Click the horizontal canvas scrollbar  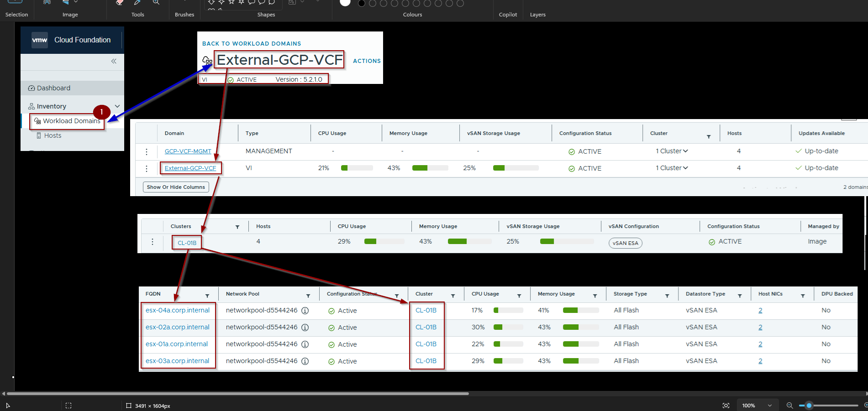(237, 394)
